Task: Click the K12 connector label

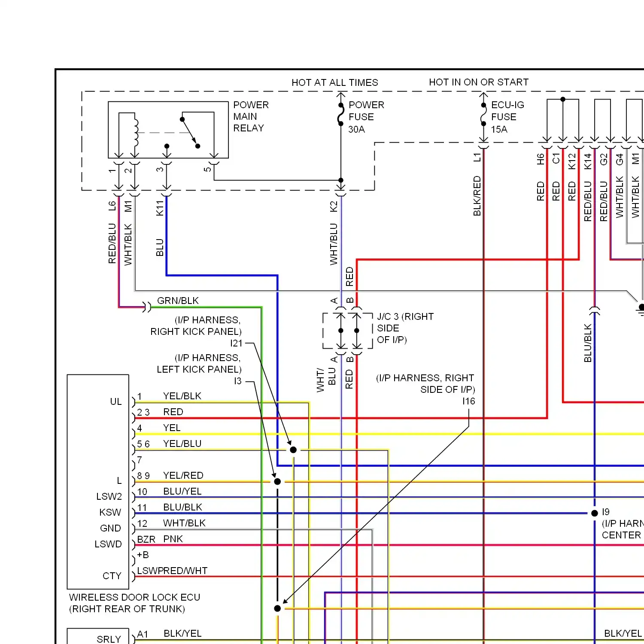Action: click(x=572, y=161)
